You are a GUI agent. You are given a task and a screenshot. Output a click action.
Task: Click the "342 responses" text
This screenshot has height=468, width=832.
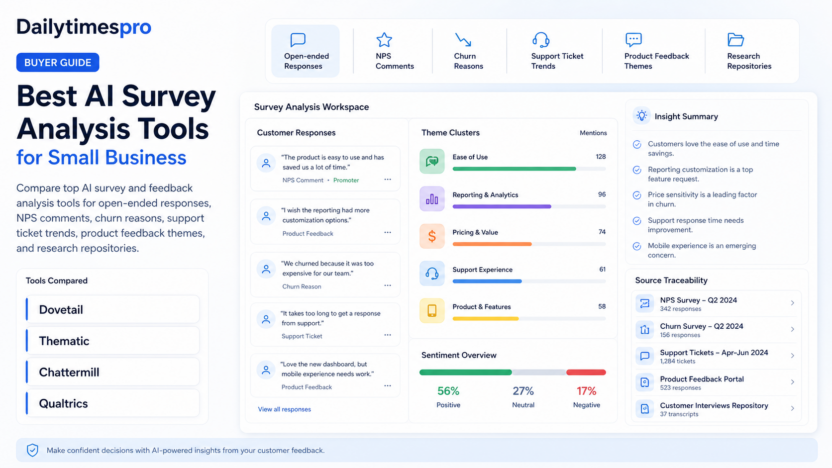click(680, 309)
